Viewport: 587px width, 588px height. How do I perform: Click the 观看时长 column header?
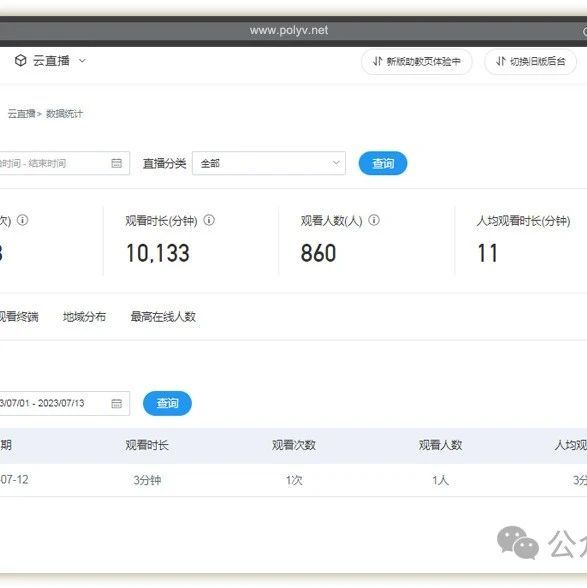pos(147,445)
